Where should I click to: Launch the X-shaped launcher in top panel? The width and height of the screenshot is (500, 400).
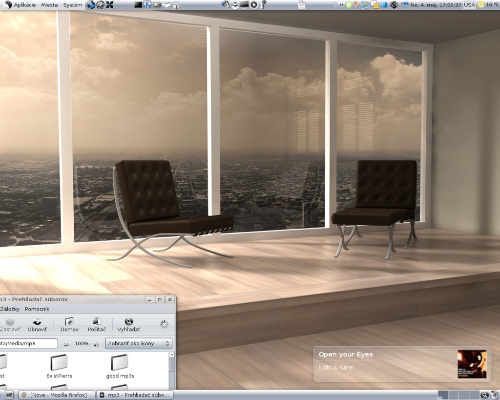pos(110,5)
